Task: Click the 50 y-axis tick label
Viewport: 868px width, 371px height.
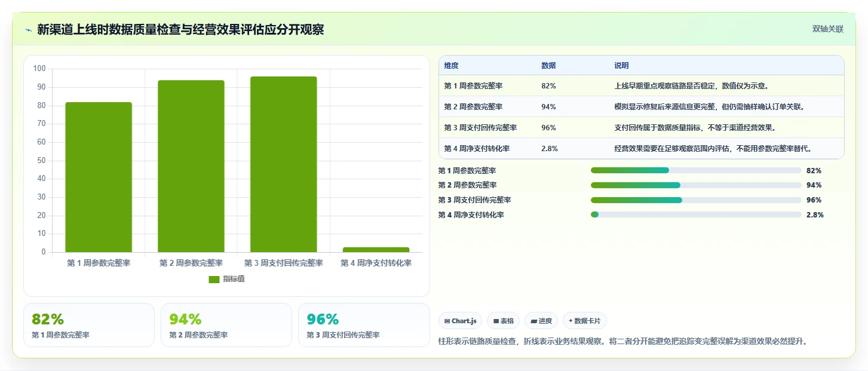Action: 41,161
